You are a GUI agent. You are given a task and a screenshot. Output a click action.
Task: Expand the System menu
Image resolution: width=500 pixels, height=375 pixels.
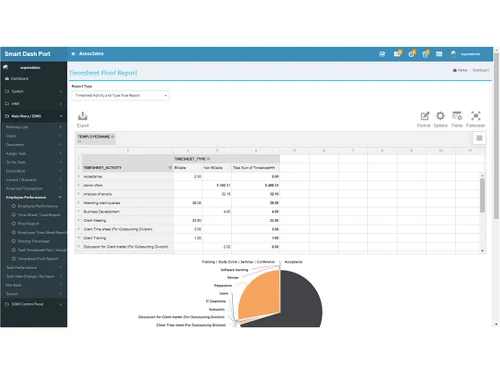tap(33, 91)
